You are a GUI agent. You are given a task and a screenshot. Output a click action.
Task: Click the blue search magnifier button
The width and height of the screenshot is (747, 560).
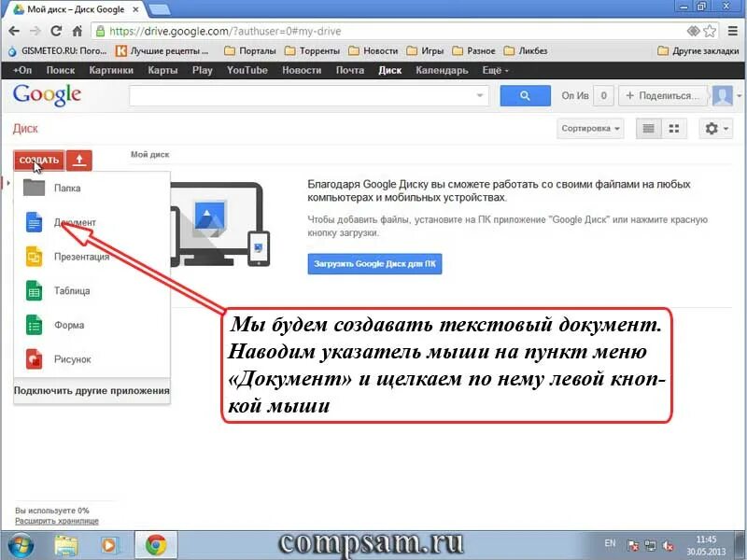525,96
